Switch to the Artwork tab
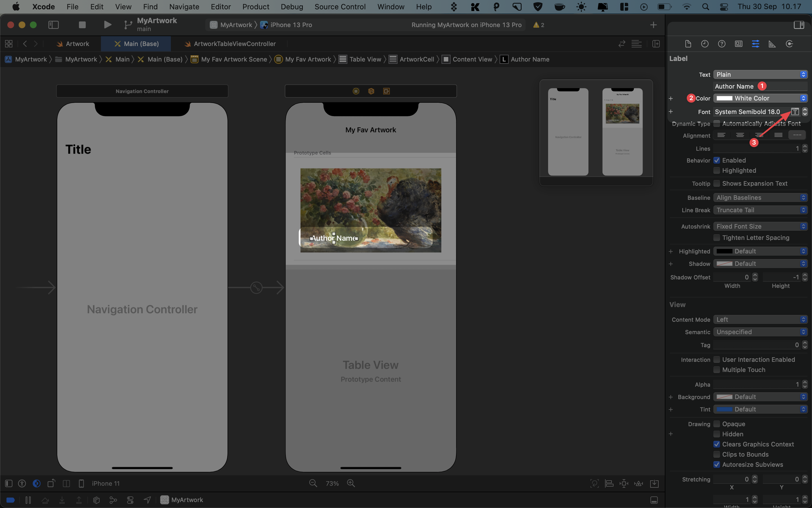This screenshot has width=812, height=508. (x=73, y=44)
